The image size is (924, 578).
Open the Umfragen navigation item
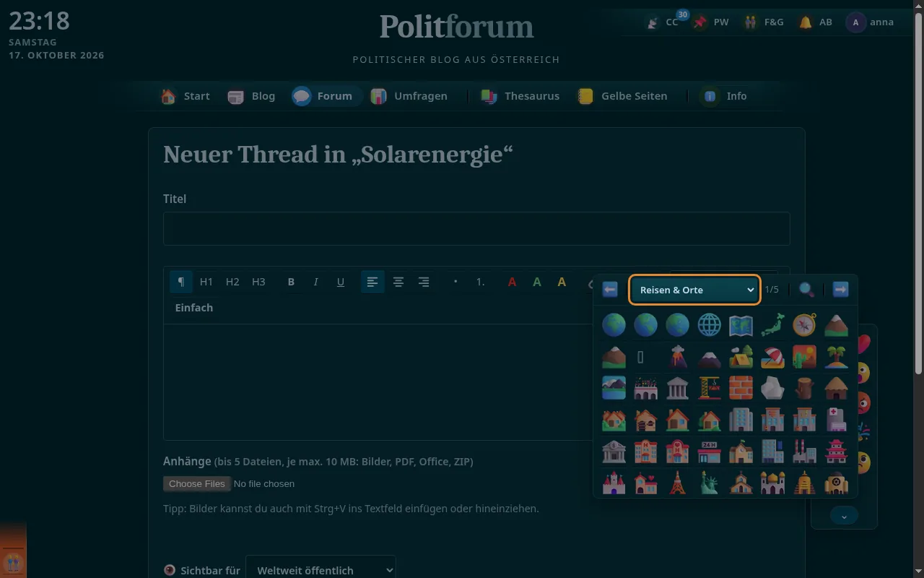pos(409,96)
